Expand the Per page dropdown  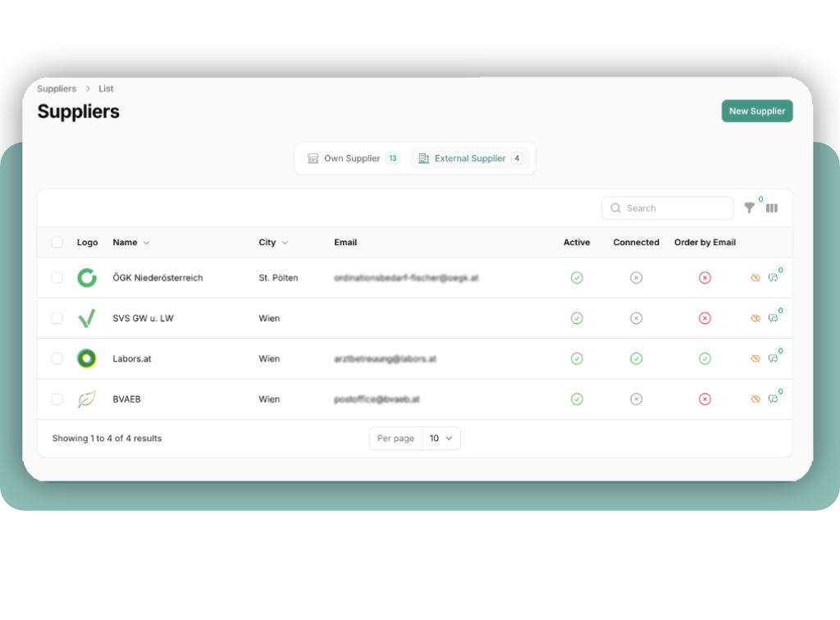click(x=441, y=439)
